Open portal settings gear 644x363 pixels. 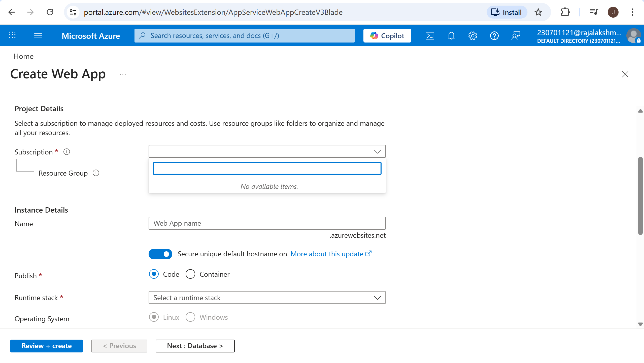472,36
